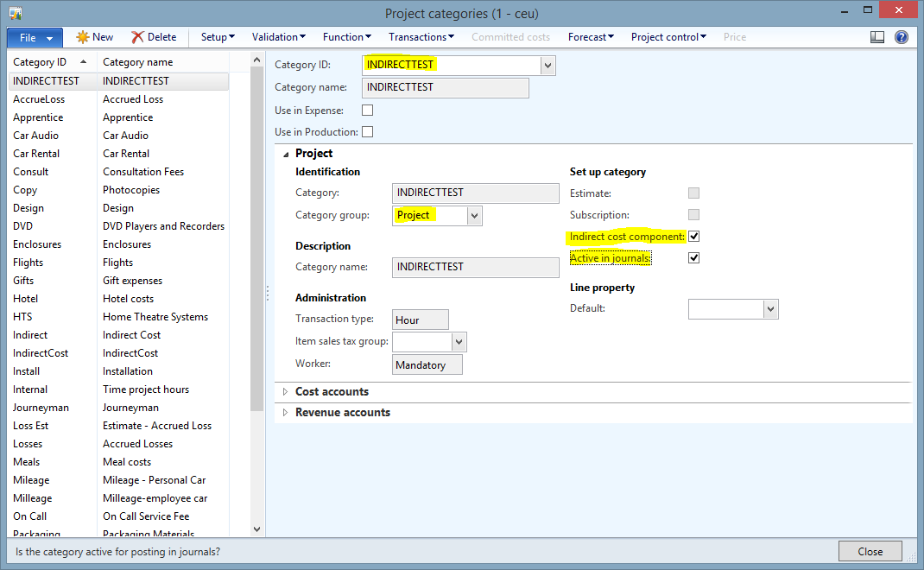The height and width of the screenshot is (570, 924).
Task: Open the Category ID dropdown
Action: coord(547,66)
